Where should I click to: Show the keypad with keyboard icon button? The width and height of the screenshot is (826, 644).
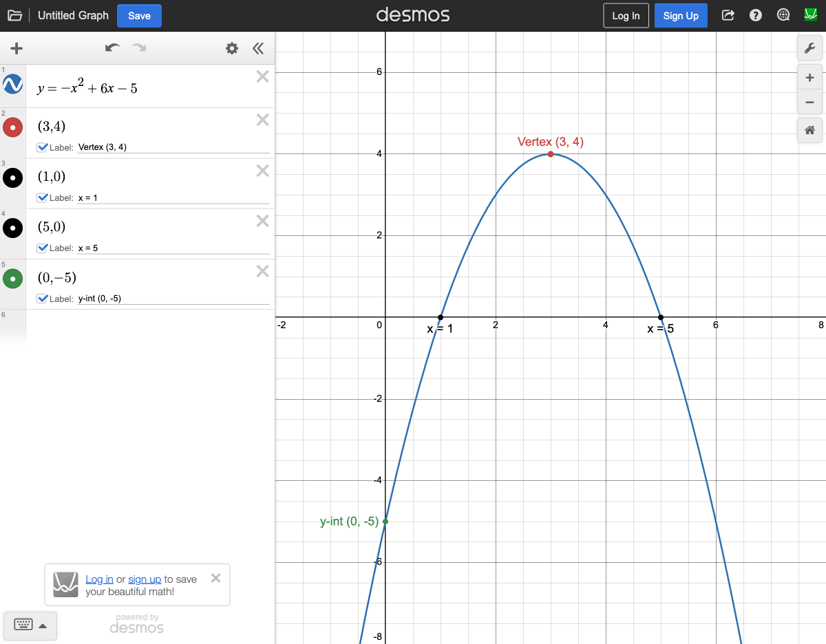30,625
